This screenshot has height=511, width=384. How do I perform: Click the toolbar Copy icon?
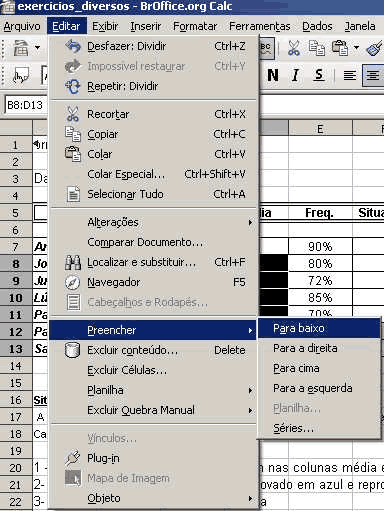click(x=317, y=48)
